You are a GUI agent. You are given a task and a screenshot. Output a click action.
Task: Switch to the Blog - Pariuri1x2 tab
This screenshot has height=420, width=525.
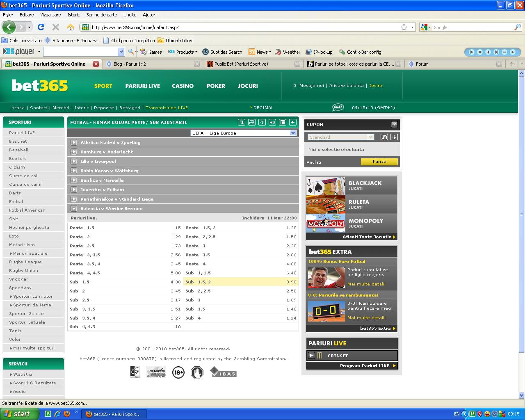click(152, 64)
